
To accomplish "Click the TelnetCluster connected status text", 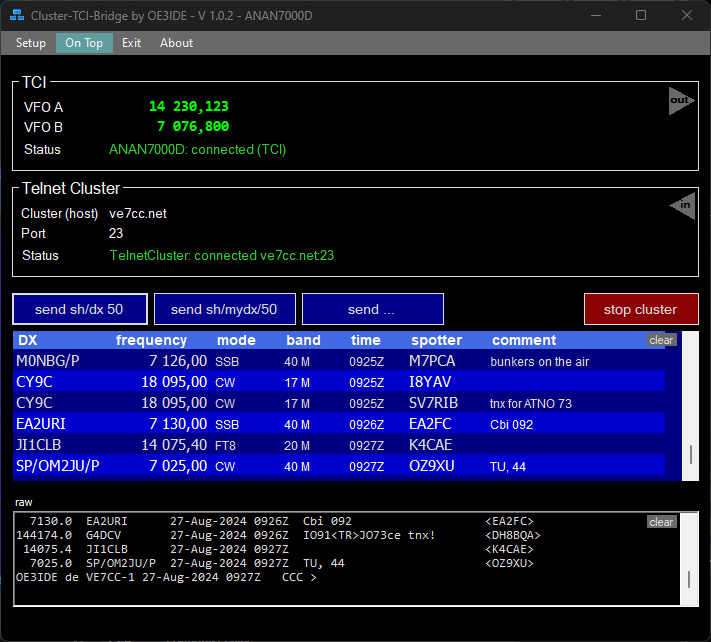I will 222,255.
